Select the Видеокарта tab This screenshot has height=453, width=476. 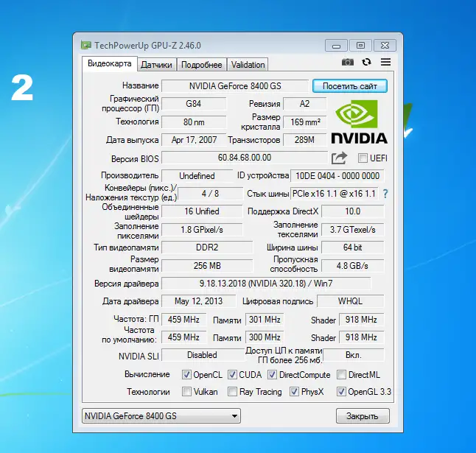tap(110, 63)
